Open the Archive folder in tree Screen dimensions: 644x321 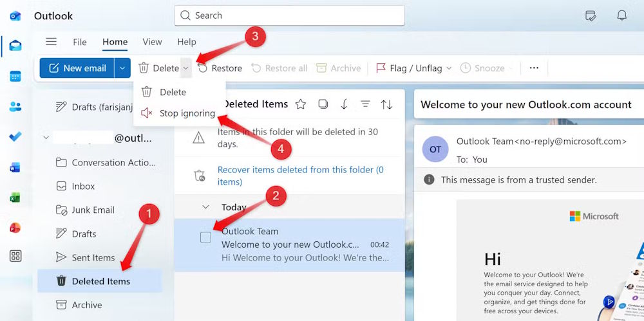coord(99,305)
